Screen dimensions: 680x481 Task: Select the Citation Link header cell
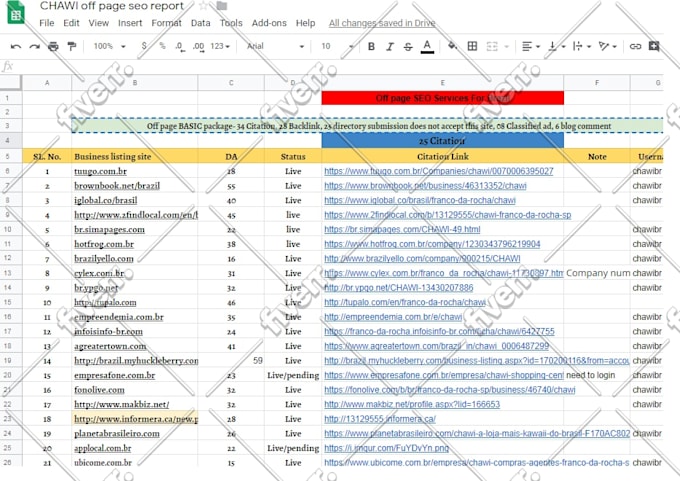tap(442, 157)
